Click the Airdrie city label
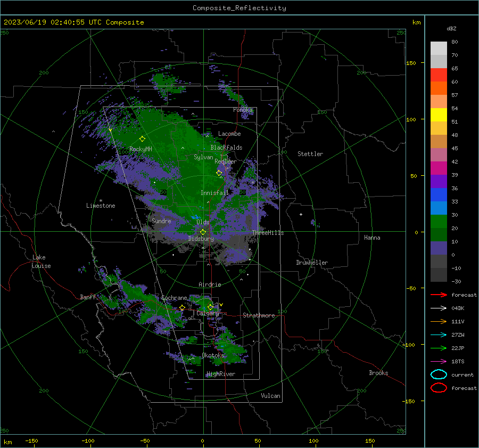 click(210, 284)
